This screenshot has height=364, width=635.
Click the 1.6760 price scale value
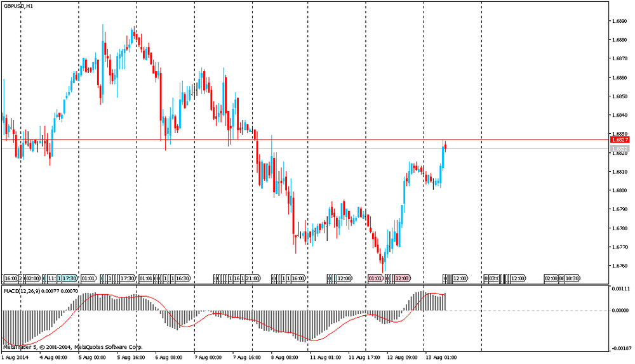click(619, 266)
